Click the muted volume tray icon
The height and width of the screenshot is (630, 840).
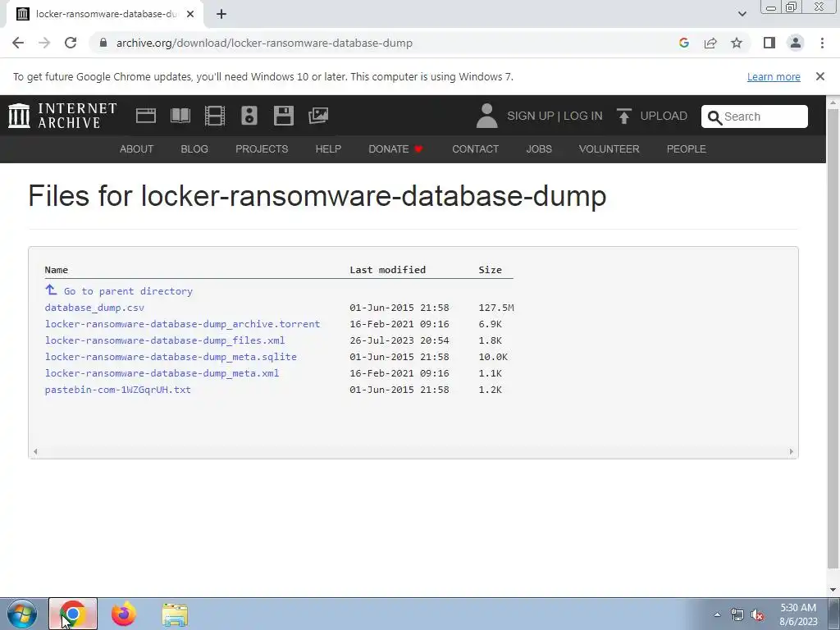(757, 615)
